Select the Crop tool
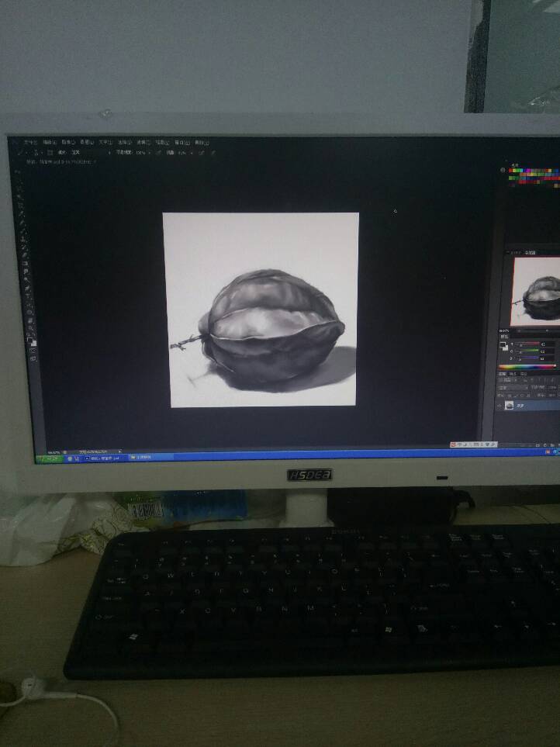This screenshot has height=747, width=560. point(19,205)
